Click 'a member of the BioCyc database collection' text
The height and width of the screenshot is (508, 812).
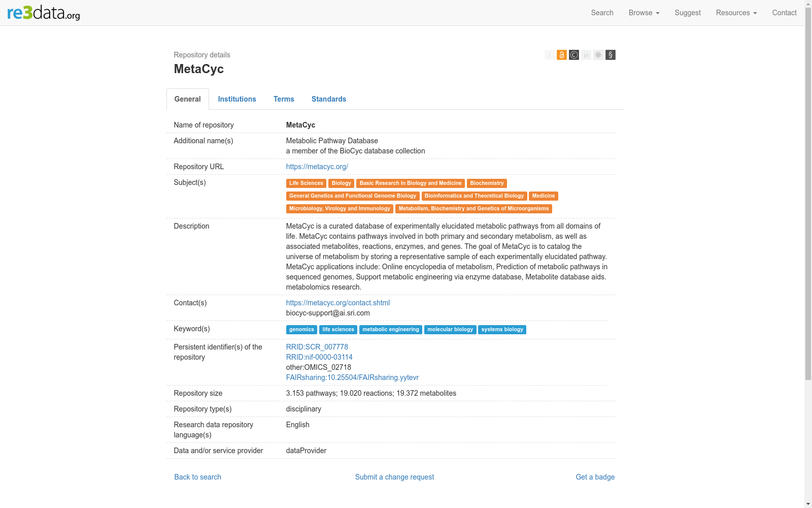(x=356, y=151)
